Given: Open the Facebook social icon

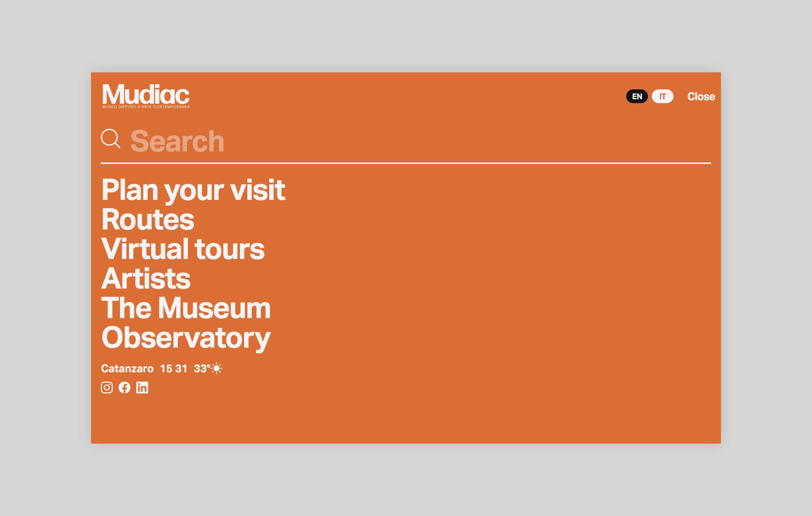Looking at the screenshot, I should point(125,387).
